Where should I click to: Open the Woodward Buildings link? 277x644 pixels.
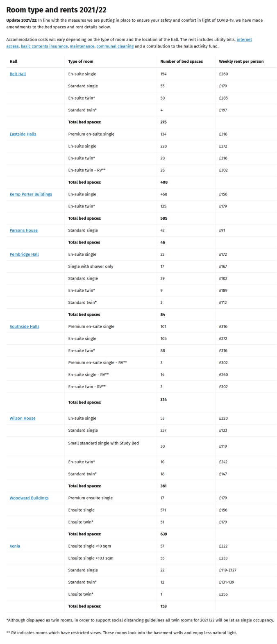click(x=29, y=498)
